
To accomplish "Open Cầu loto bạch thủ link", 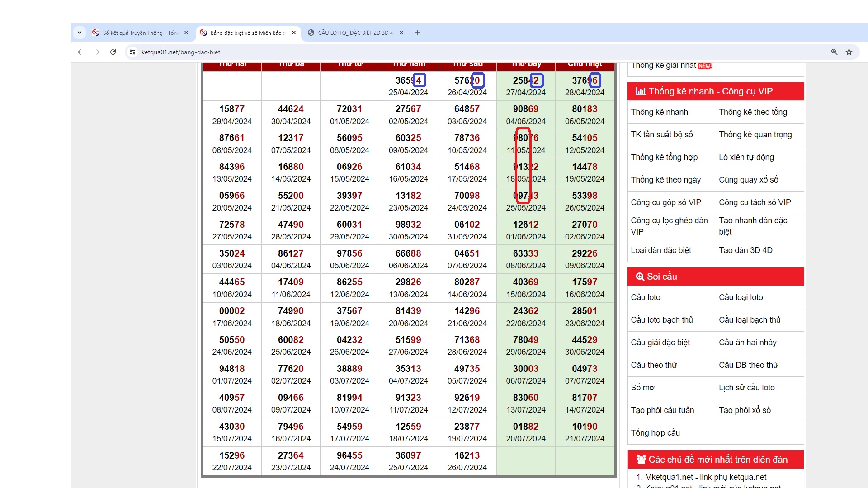I will [x=661, y=320].
